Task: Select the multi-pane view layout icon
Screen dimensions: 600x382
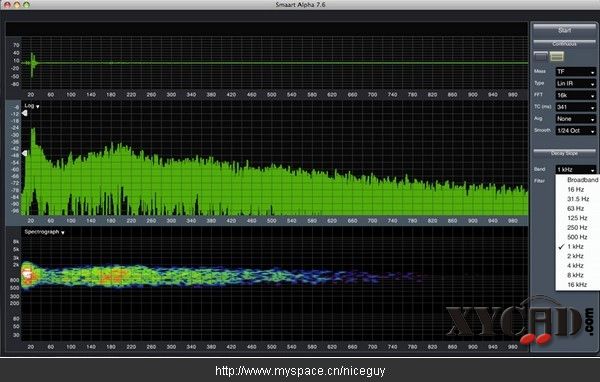Action: [557, 57]
